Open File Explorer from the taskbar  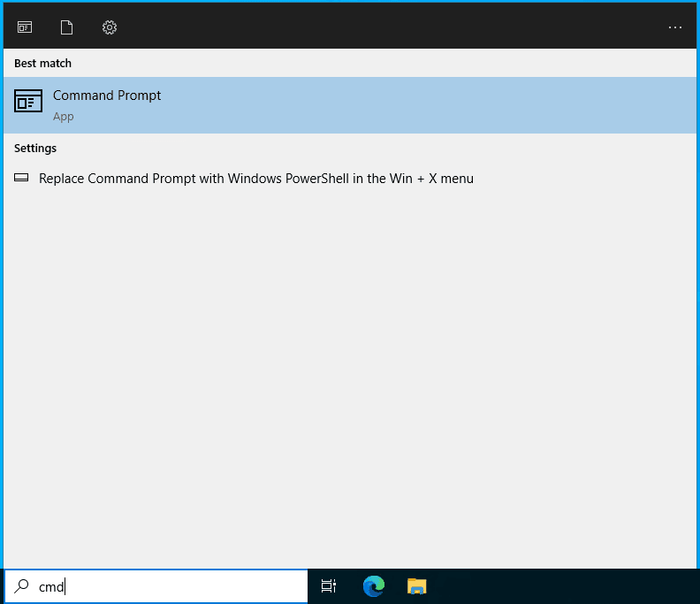pos(416,585)
